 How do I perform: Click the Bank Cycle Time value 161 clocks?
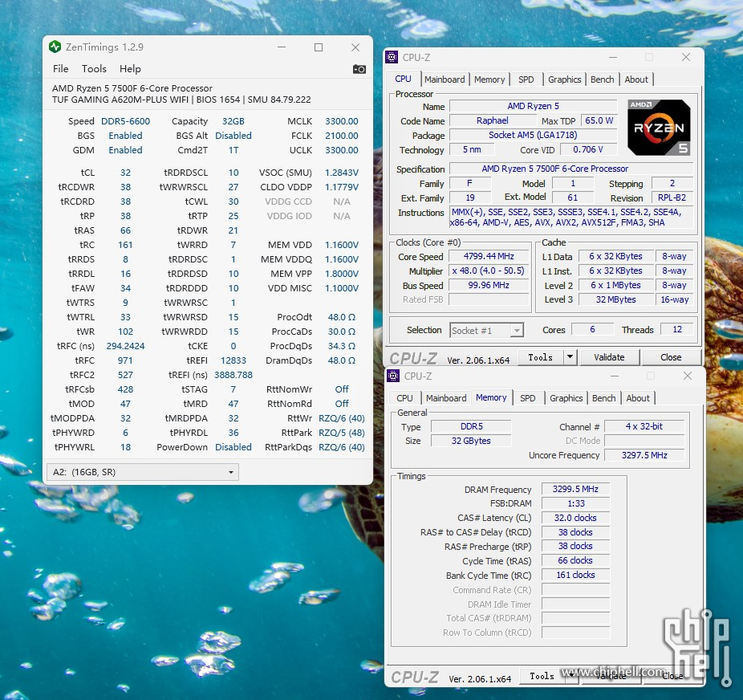575,576
